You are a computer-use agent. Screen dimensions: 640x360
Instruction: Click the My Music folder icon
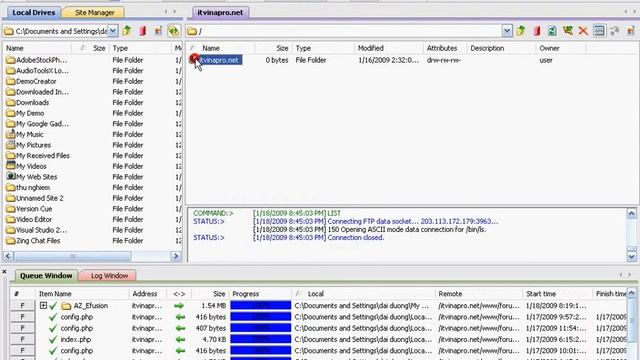click(x=11, y=134)
